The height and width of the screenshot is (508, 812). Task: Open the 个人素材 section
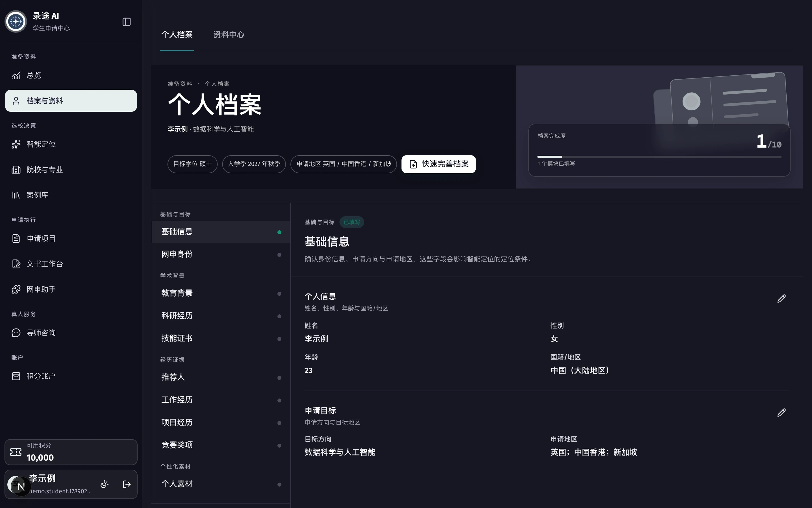[x=221, y=484]
